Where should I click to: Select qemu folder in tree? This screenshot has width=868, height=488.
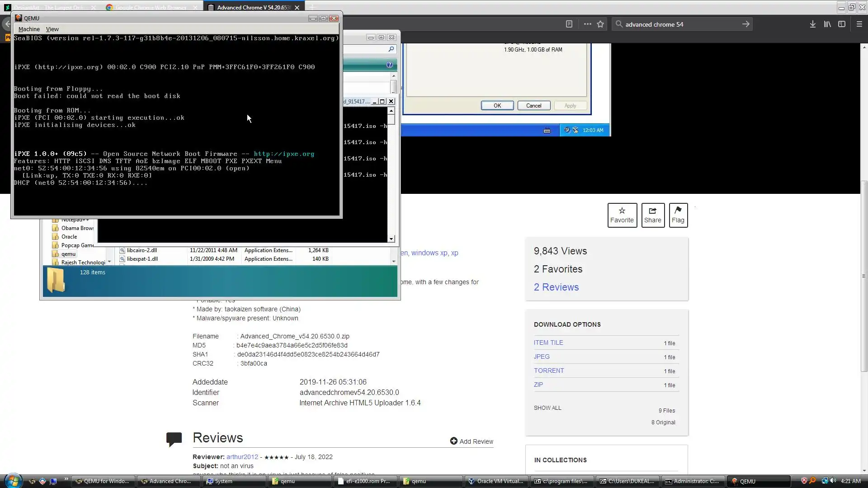(x=68, y=254)
